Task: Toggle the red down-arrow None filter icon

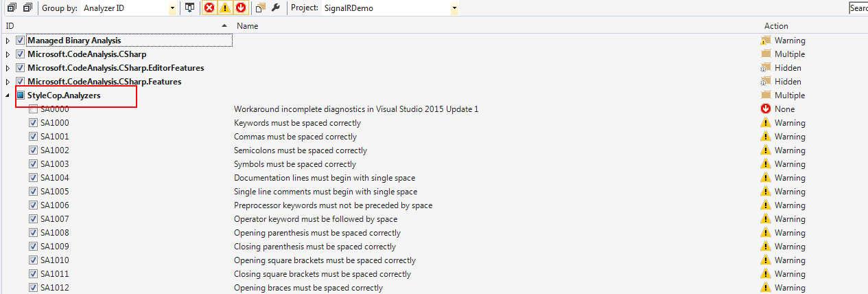Action: [x=240, y=8]
